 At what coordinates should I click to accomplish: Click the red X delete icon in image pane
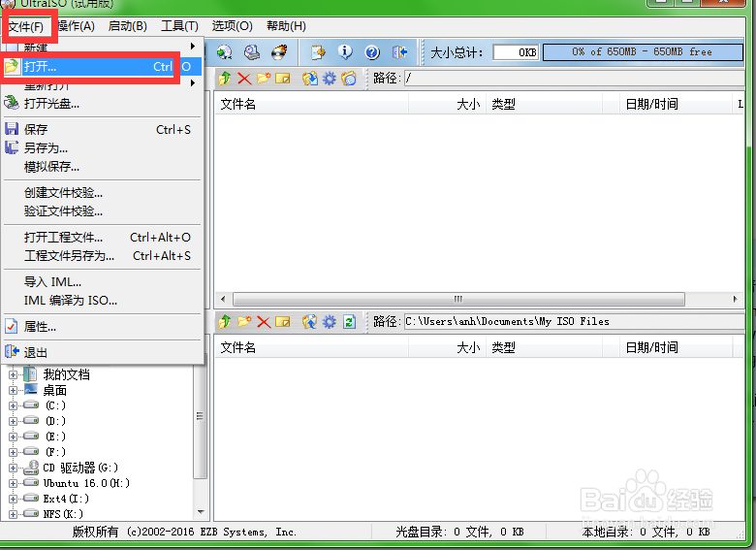(x=244, y=79)
